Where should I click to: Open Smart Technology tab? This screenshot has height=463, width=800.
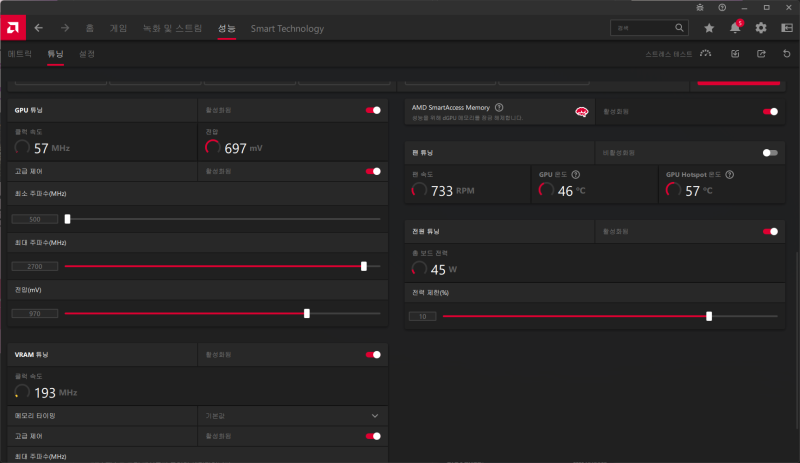(x=287, y=29)
